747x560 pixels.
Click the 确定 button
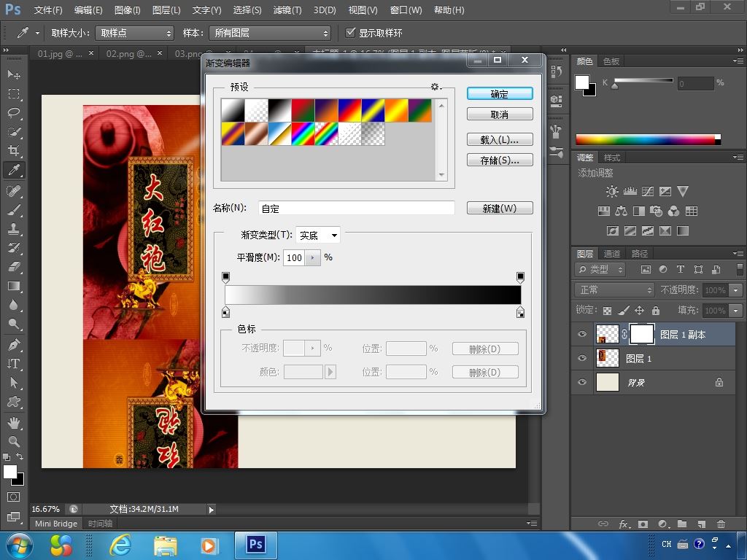(500, 94)
